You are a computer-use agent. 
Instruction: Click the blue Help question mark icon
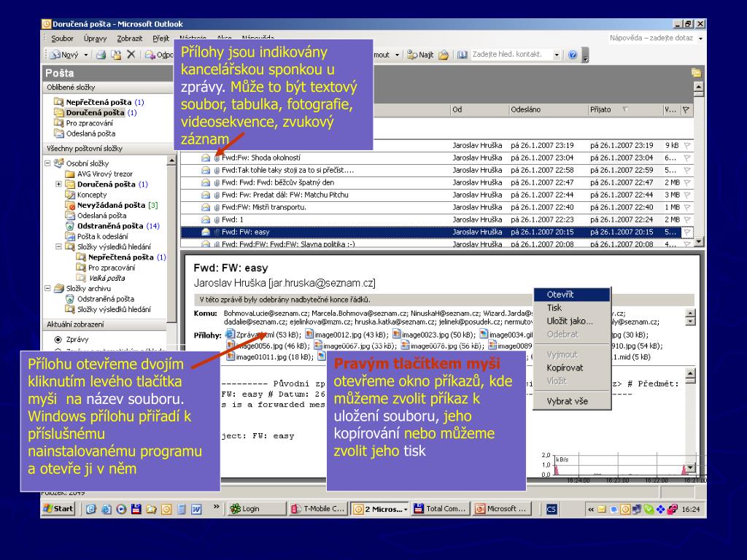[x=573, y=55]
